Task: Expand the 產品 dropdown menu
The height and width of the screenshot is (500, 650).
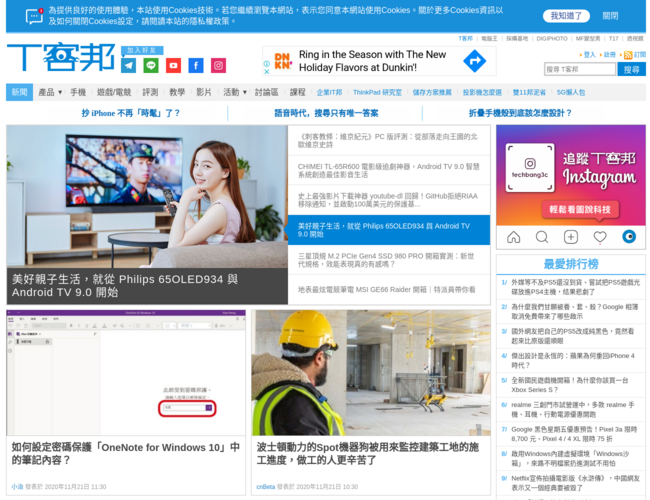Action: point(49,92)
